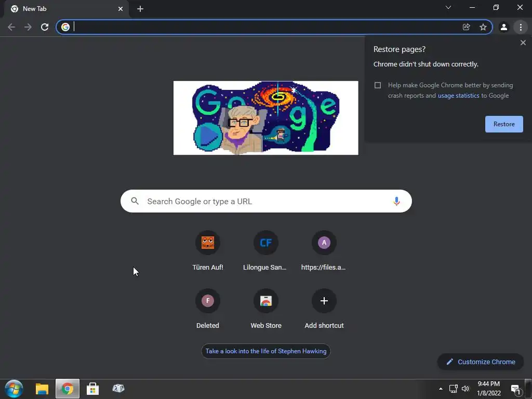
Task: Share this page using the share icon
Action: tap(466, 27)
